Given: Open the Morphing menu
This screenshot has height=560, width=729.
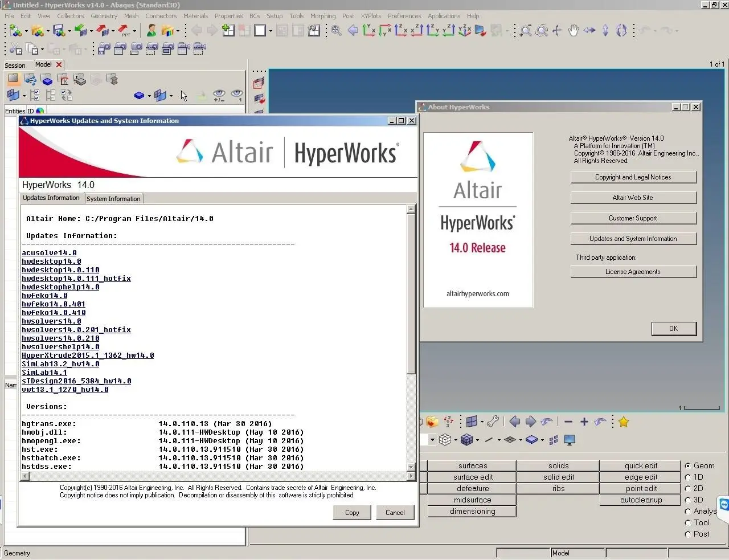Looking at the screenshot, I should [323, 16].
